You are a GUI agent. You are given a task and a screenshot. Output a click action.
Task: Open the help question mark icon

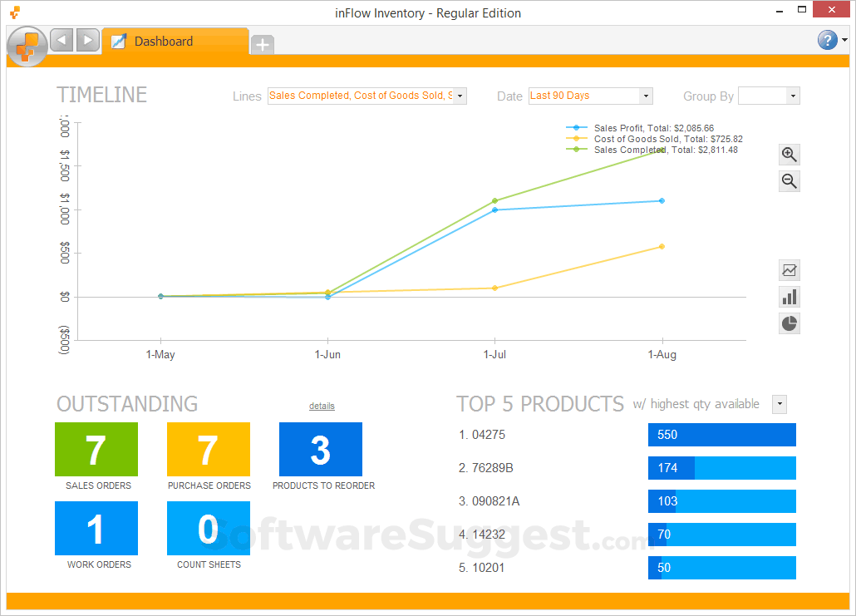(x=827, y=40)
